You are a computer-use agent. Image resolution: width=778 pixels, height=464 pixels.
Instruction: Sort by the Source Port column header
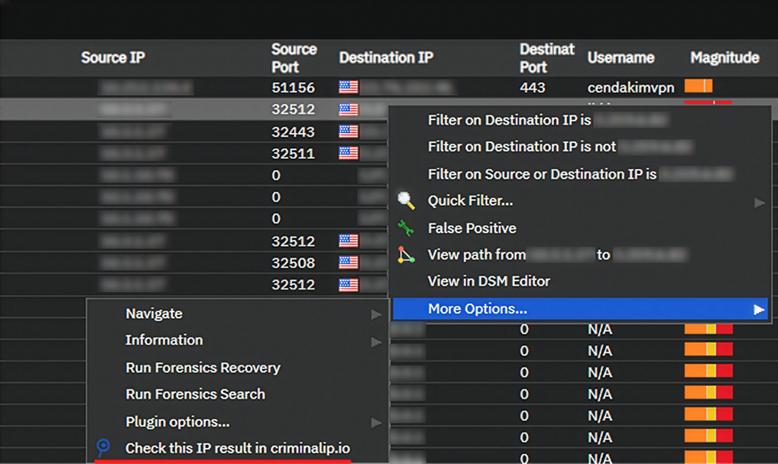tap(293, 58)
